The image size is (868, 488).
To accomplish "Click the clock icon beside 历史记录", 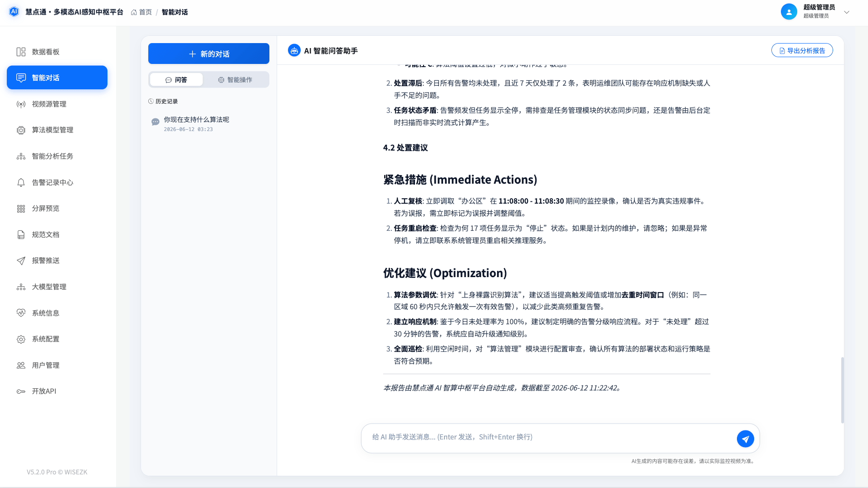I will [151, 101].
